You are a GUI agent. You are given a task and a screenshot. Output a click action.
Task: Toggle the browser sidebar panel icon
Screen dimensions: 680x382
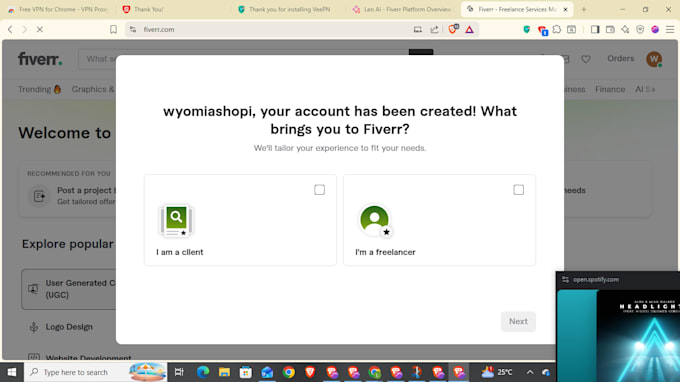[x=595, y=29]
